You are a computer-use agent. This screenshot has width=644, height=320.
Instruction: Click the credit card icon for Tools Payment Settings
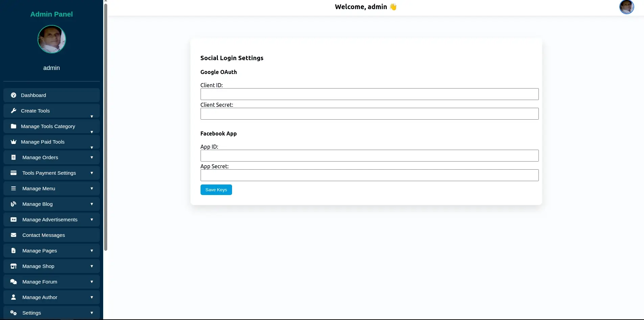point(14,173)
